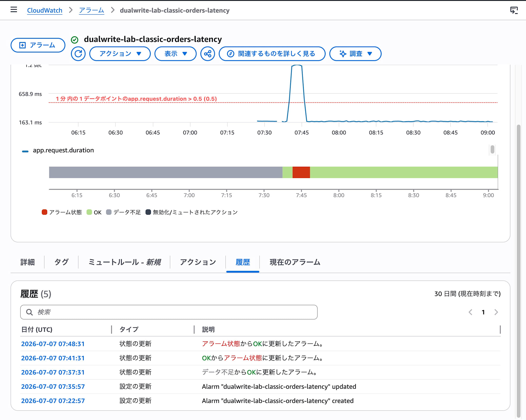Click the share icon button

[208, 54]
